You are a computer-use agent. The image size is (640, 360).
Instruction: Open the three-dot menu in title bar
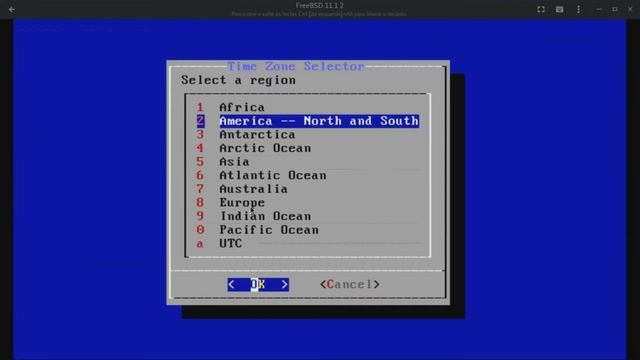click(578, 9)
